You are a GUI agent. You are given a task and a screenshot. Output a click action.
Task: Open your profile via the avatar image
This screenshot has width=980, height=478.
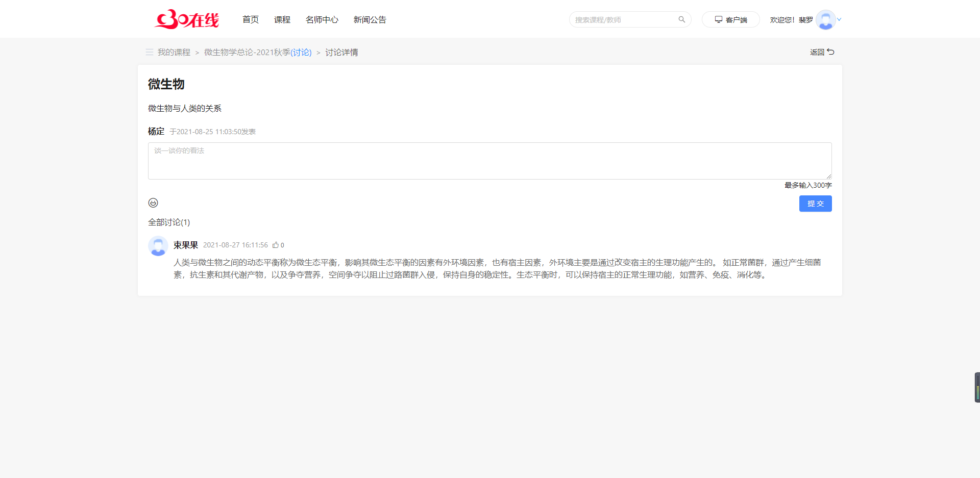coord(825,20)
